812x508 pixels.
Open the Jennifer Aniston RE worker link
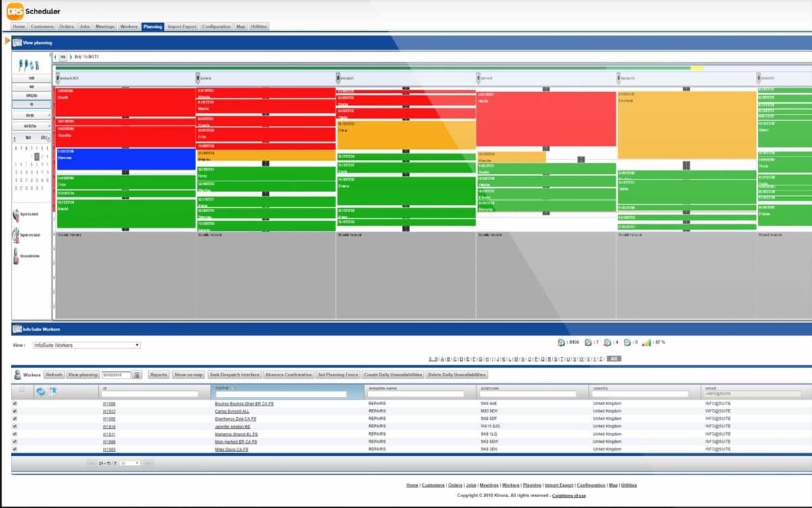tap(232, 427)
